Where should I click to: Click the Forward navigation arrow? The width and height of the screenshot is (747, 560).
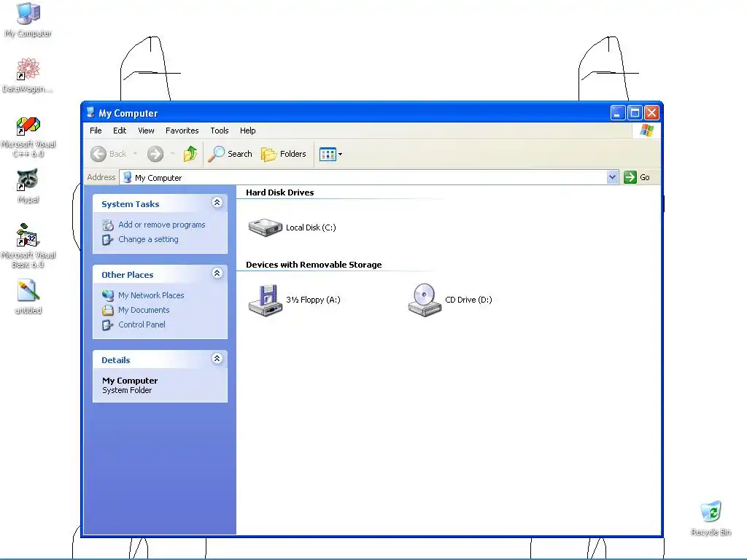point(155,154)
